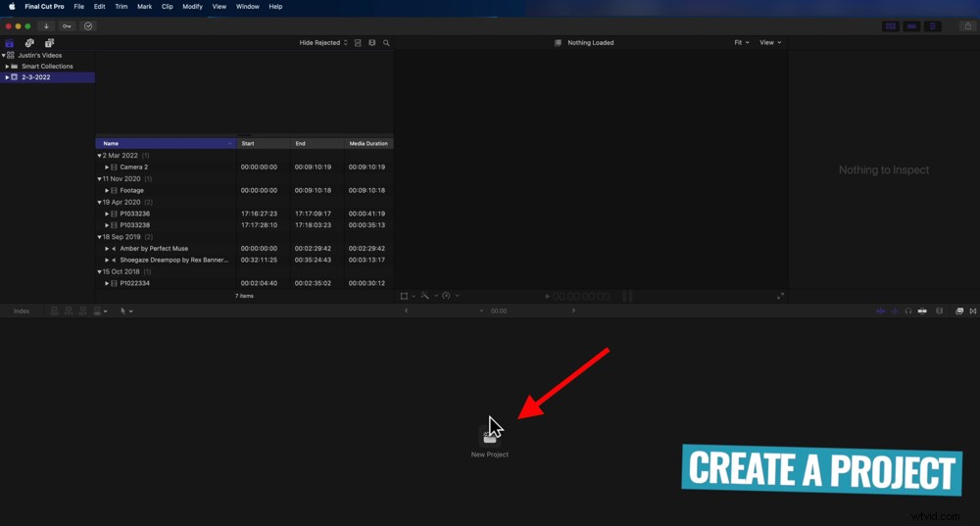Open the Background Tasks checkmark button
This screenshot has width=980, height=526.
[88, 26]
